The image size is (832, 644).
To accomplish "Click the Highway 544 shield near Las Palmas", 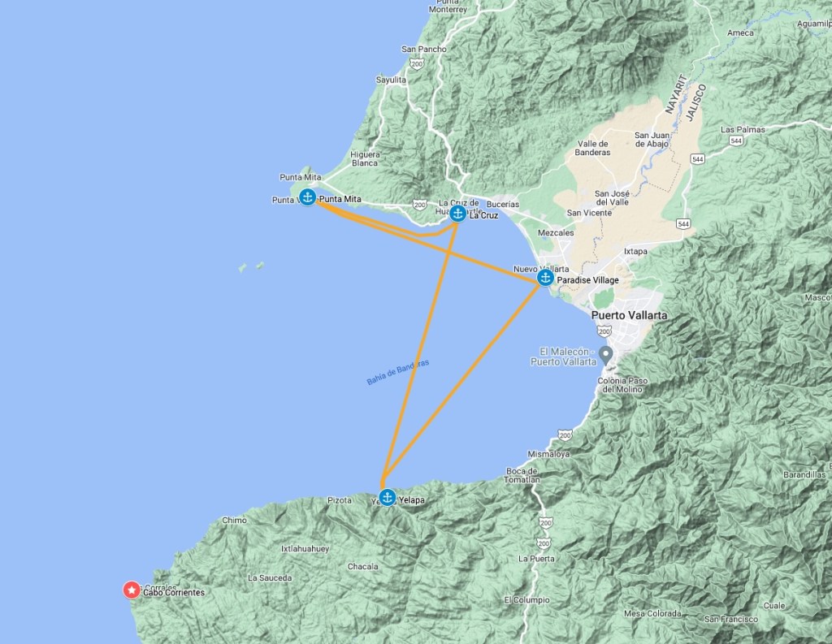I will coord(736,140).
